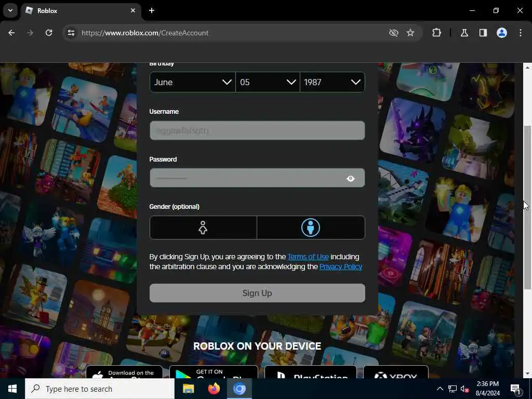Open the Terms of Use link
The width and height of the screenshot is (532, 399).
tap(308, 257)
